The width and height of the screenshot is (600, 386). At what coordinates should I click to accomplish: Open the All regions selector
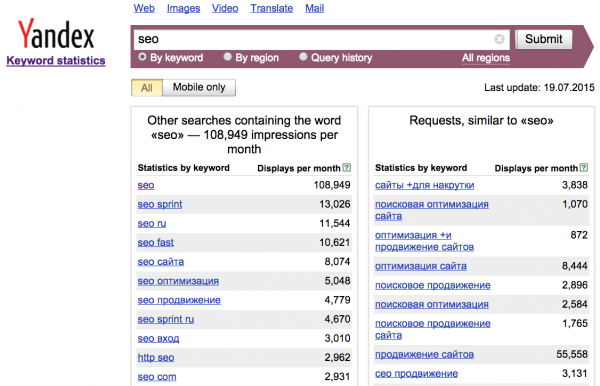point(486,58)
